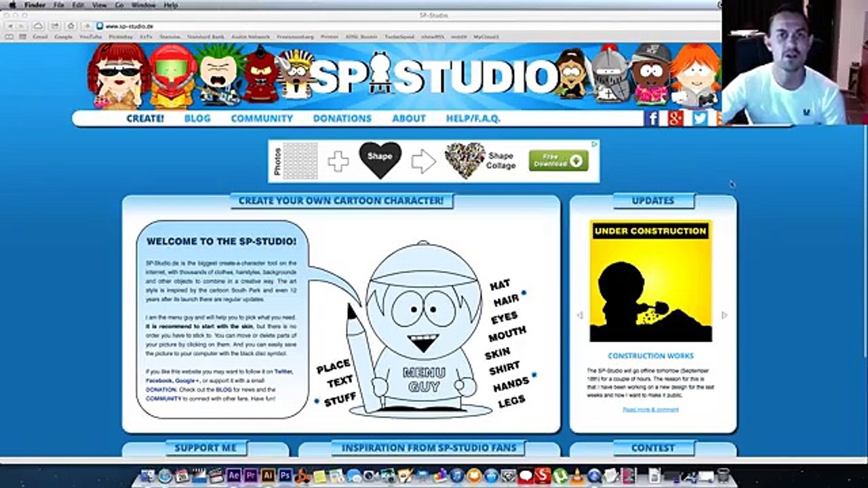Viewport: 868px width, 488px height.
Task: Launch Illustrator from the Dock
Action: click(268, 476)
